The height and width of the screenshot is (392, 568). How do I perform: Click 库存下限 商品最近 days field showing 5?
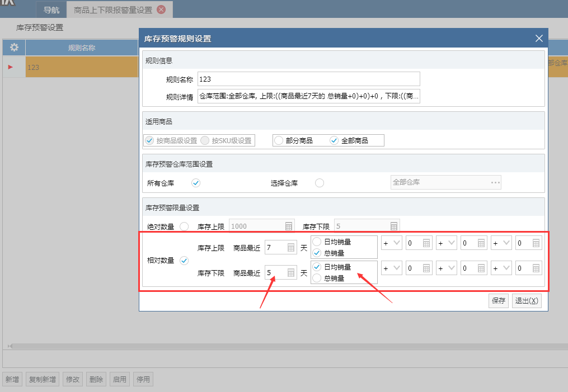click(281, 273)
